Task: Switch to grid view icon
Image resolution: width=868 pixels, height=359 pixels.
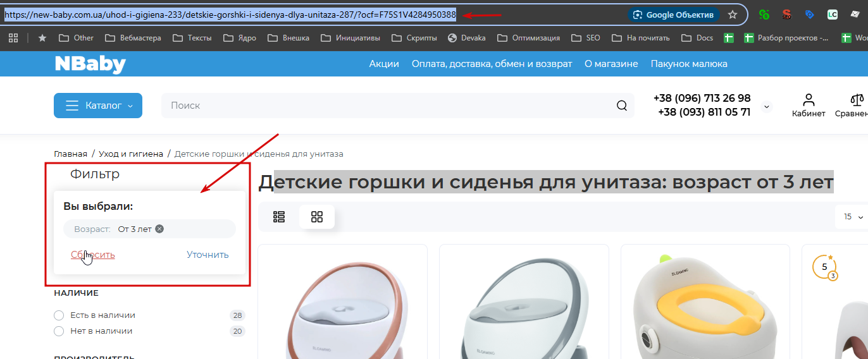Action: coord(317,217)
